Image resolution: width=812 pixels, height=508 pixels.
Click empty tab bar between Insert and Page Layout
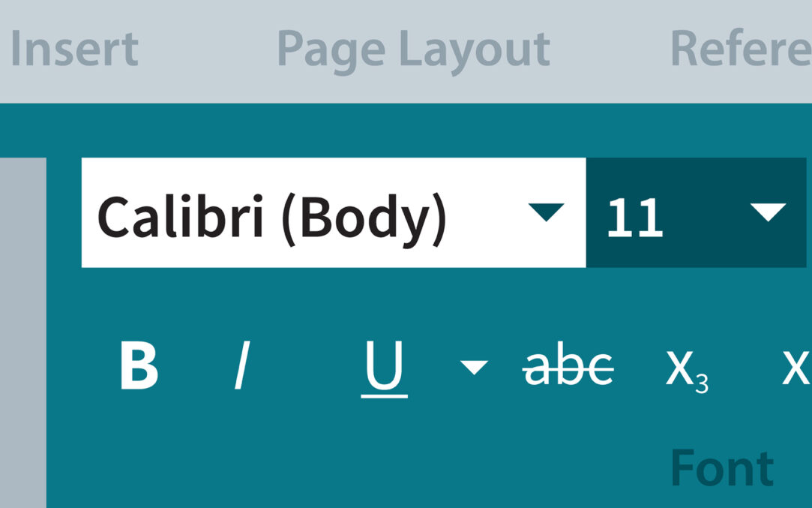[208, 50]
